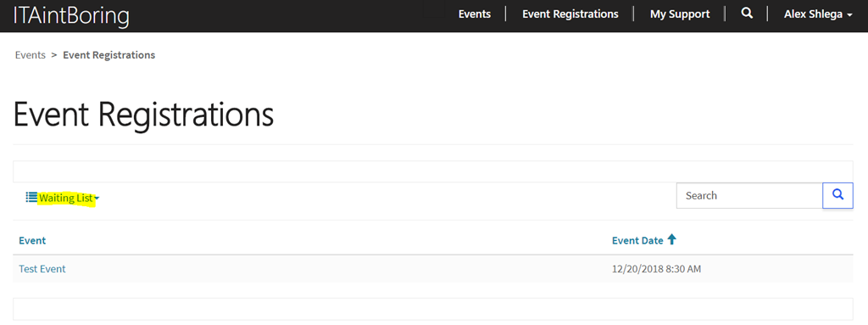Open Events in the top navigation bar
The height and width of the screenshot is (325, 868).
pos(475,14)
